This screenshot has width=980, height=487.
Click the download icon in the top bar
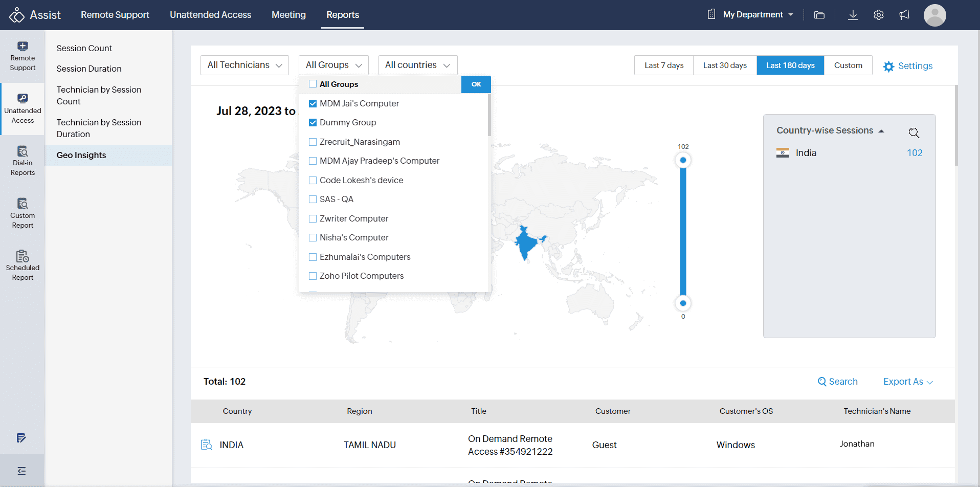coord(853,15)
